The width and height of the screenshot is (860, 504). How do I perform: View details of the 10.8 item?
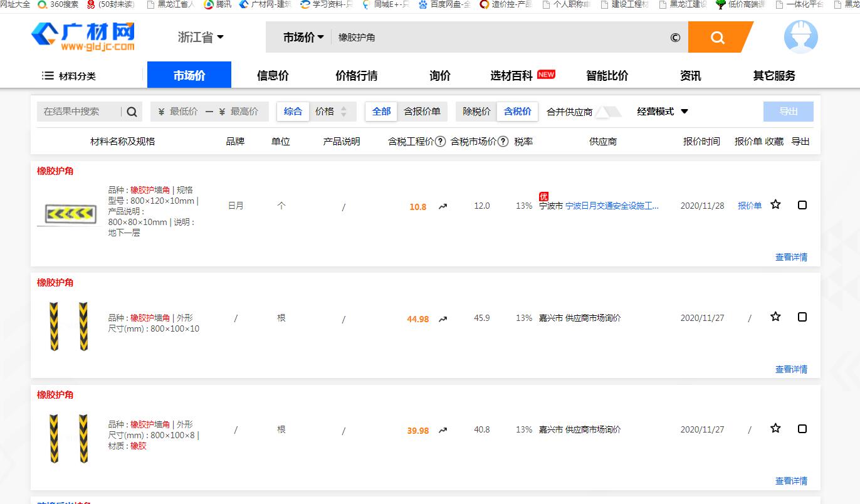(x=791, y=257)
